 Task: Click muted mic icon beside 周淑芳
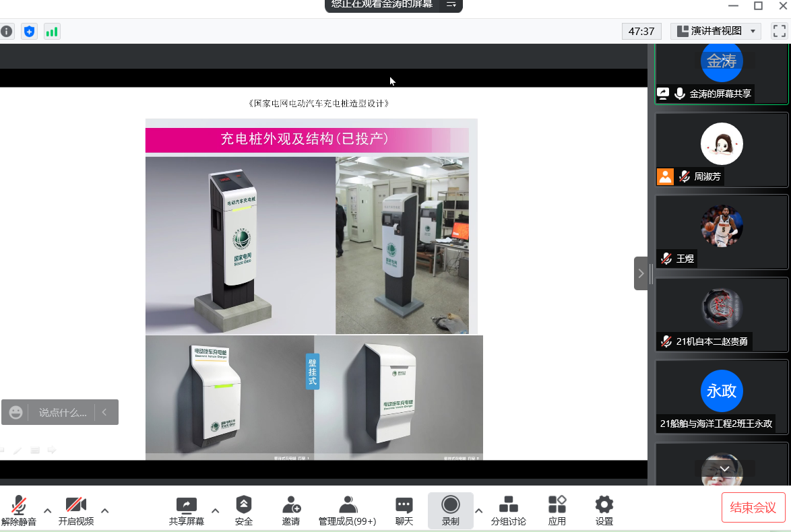pyautogui.click(x=684, y=176)
